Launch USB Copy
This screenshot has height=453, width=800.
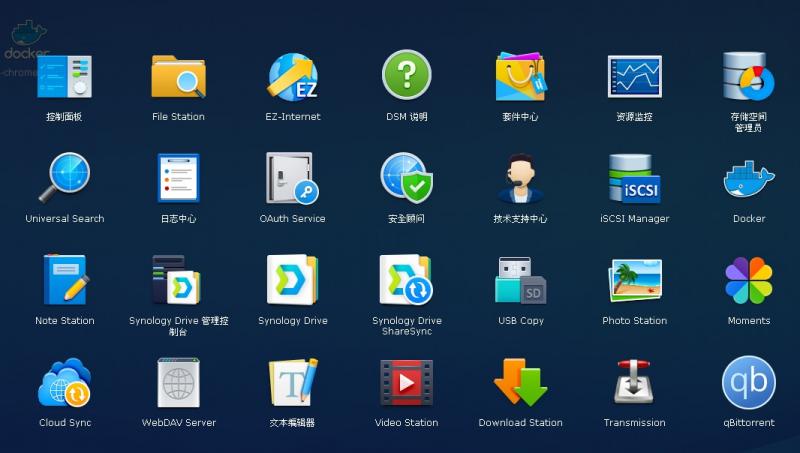coord(520,280)
